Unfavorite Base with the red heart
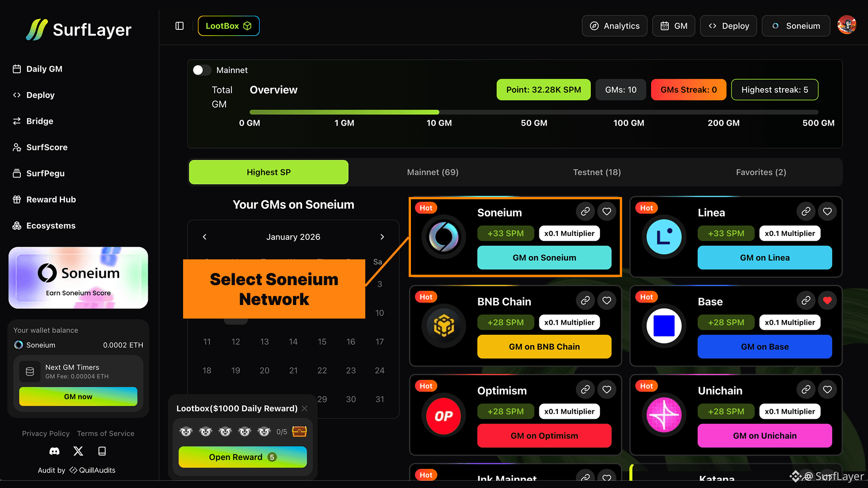868x488 pixels. coord(827,300)
